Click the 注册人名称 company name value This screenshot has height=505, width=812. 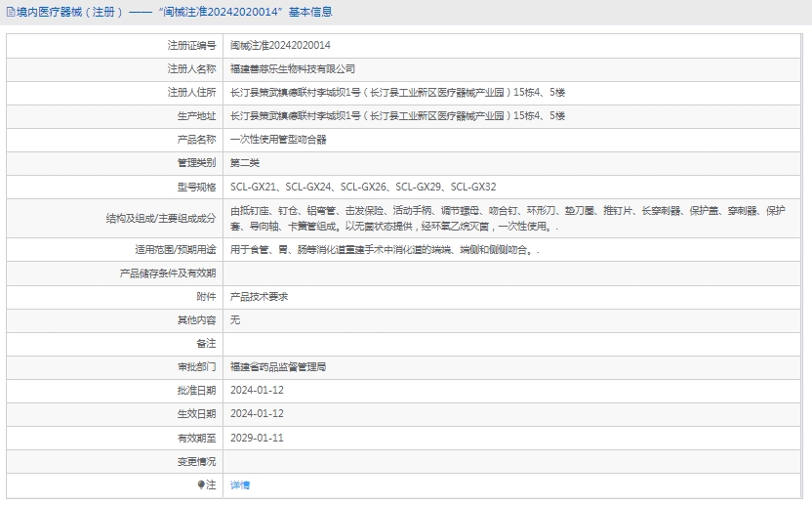pyautogui.click(x=293, y=68)
